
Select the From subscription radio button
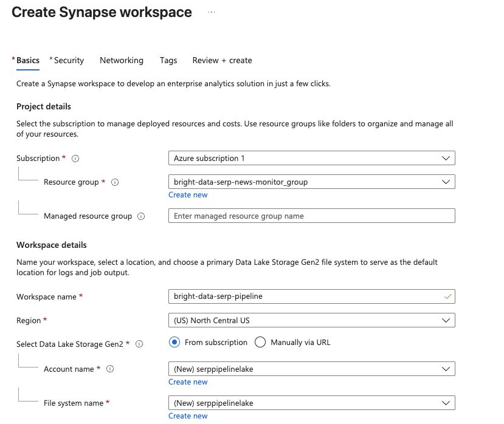click(x=174, y=342)
